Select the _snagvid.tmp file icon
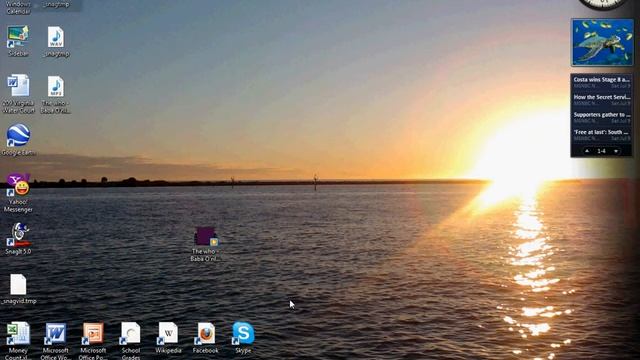 pyautogui.click(x=18, y=284)
